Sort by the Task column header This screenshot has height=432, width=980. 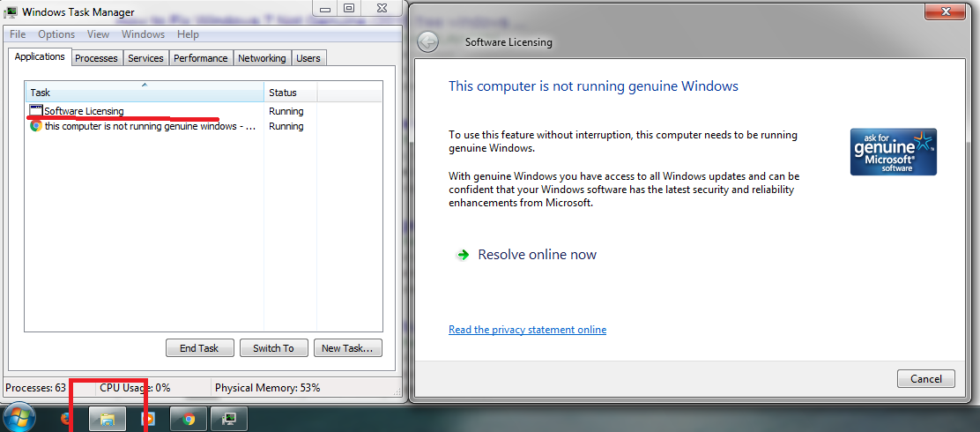(145, 92)
